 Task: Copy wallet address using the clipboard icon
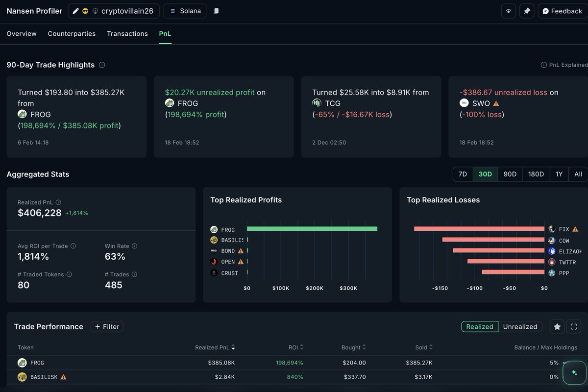[216, 11]
